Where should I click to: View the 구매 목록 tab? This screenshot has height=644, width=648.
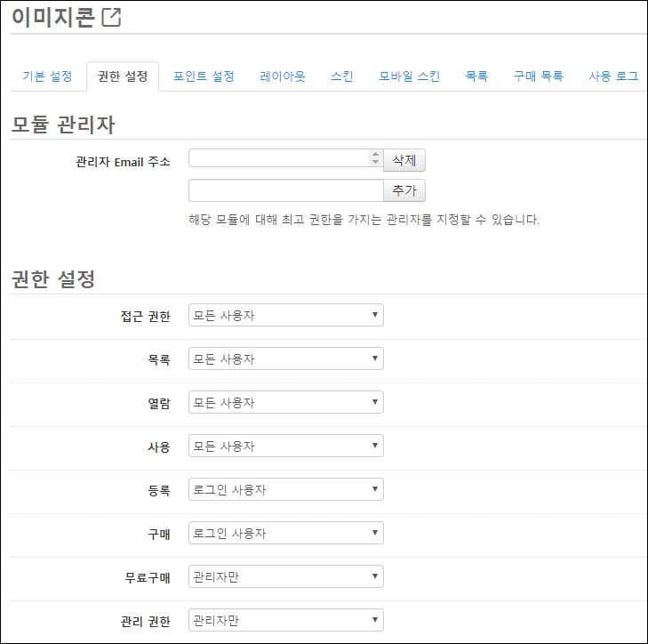tap(538, 76)
